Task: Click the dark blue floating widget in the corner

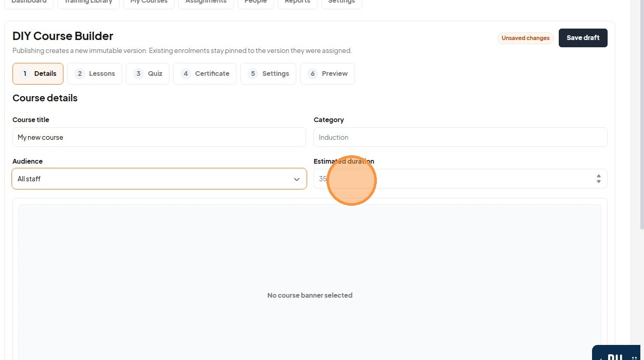Action: 616,353
